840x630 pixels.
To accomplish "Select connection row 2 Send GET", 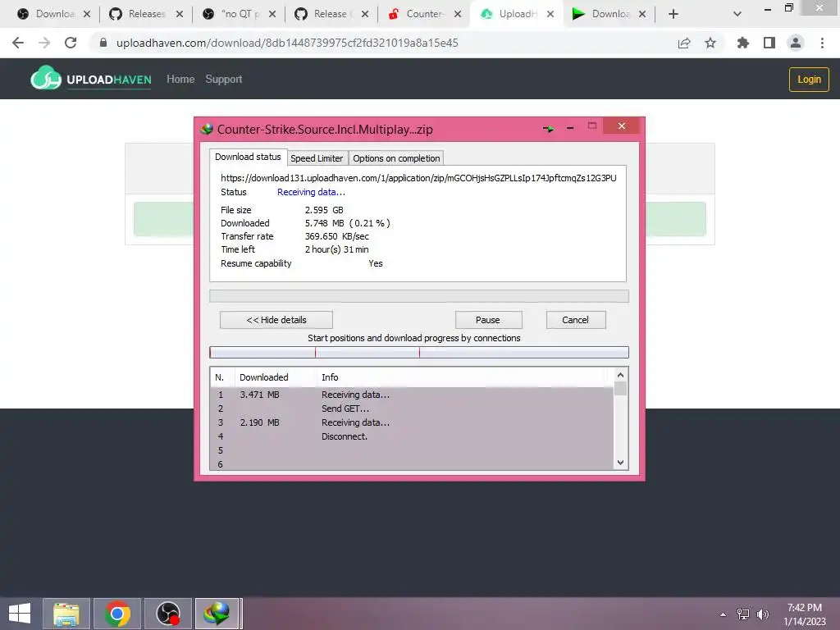I will coord(412,409).
